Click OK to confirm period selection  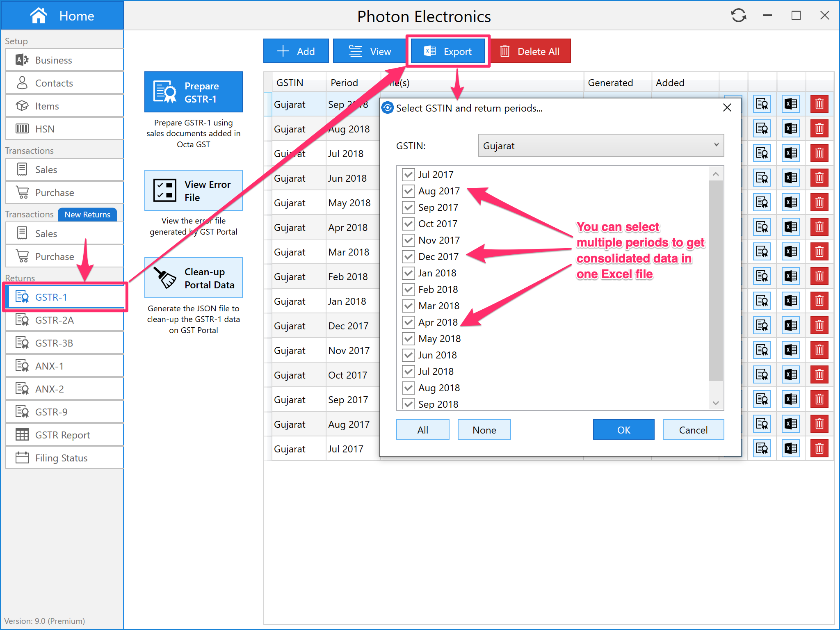(623, 430)
